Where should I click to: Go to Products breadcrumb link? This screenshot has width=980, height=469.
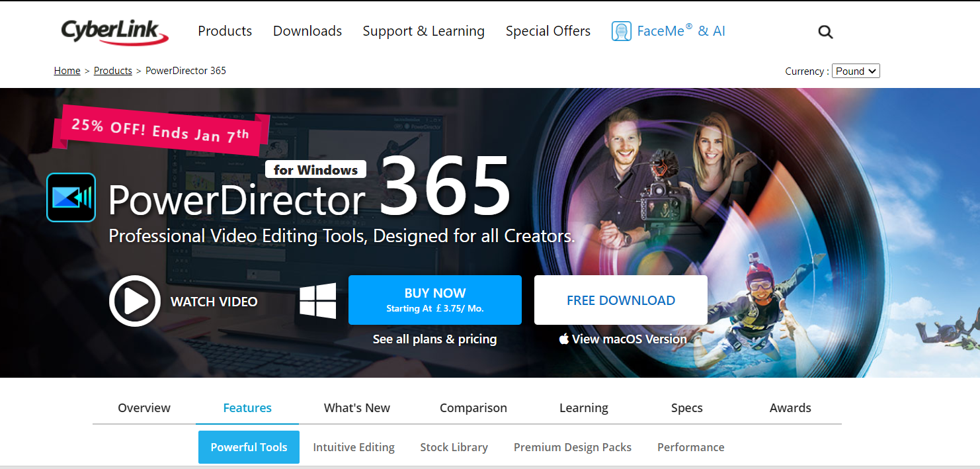coord(113,71)
